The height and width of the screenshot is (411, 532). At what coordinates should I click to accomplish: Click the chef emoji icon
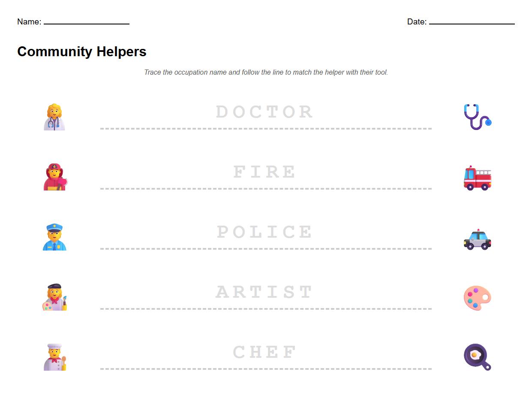[x=54, y=357]
